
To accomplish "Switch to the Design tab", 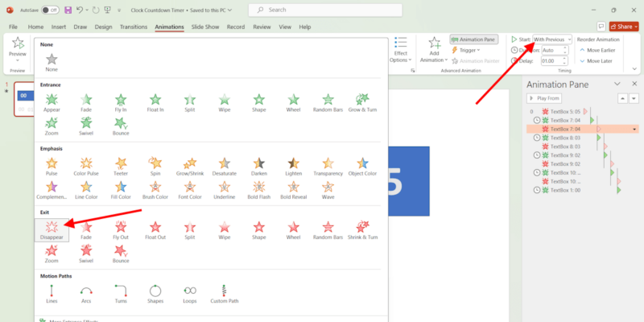I will (103, 27).
